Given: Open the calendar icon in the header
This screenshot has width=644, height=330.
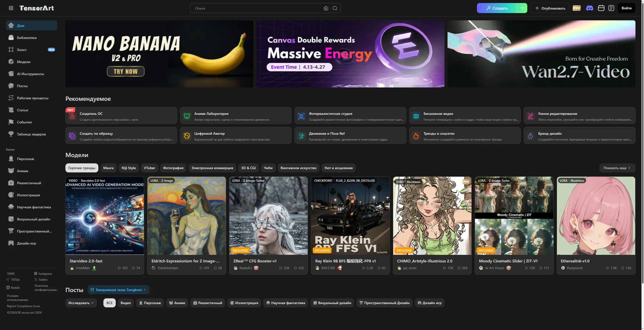Looking at the screenshot, I should click(601, 8).
